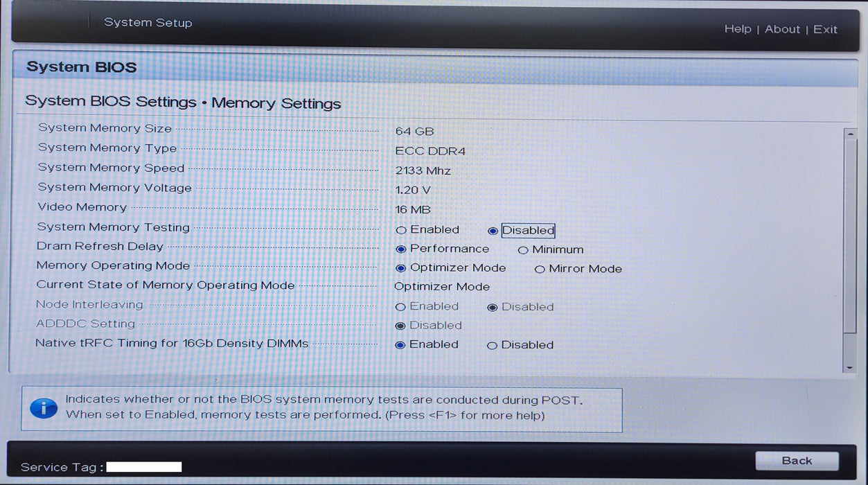Click the Dram Refresh Delay label
The image size is (868, 485).
pyautogui.click(x=100, y=246)
